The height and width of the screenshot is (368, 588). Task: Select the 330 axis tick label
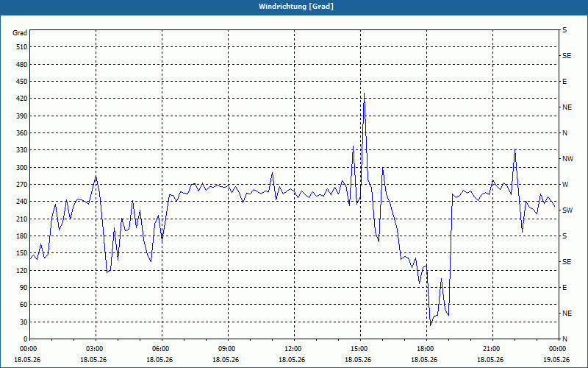tap(22, 150)
